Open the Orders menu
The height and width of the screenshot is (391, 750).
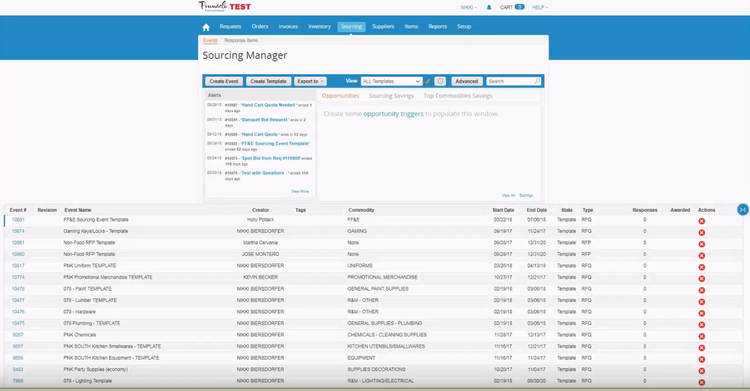pyautogui.click(x=260, y=27)
